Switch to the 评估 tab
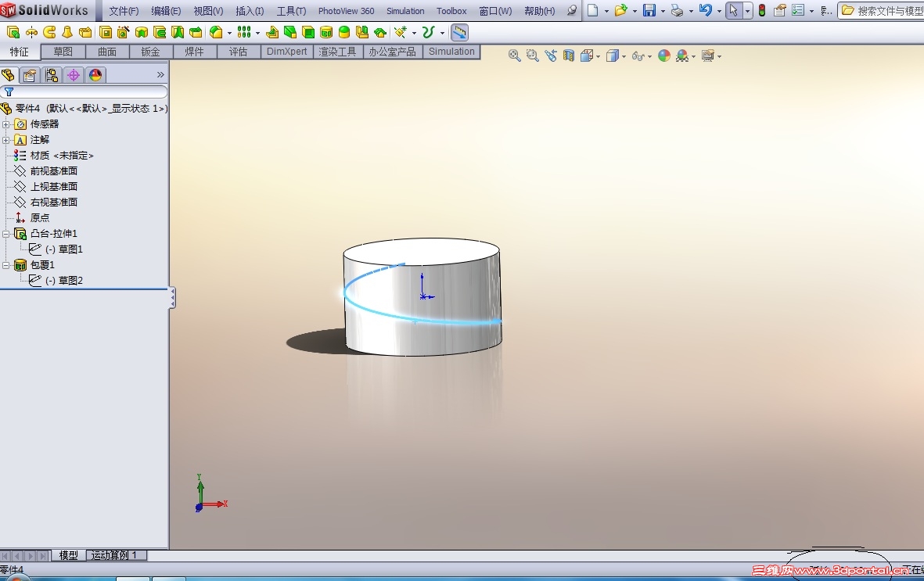Viewport: 924px width, 581px height. [x=238, y=52]
